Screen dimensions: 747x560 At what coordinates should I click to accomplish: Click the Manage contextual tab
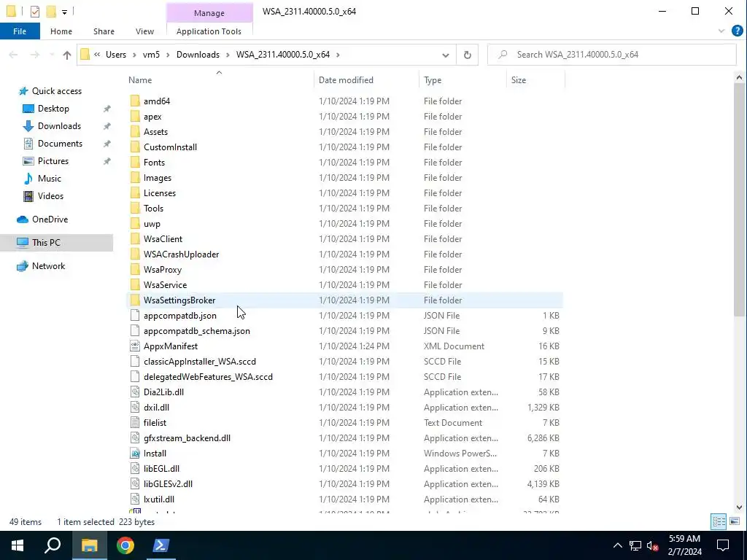tap(209, 13)
